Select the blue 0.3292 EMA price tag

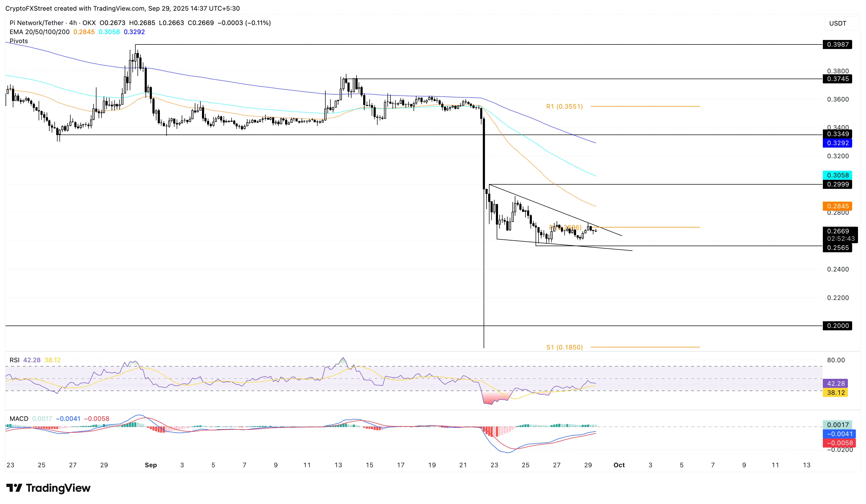(837, 143)
